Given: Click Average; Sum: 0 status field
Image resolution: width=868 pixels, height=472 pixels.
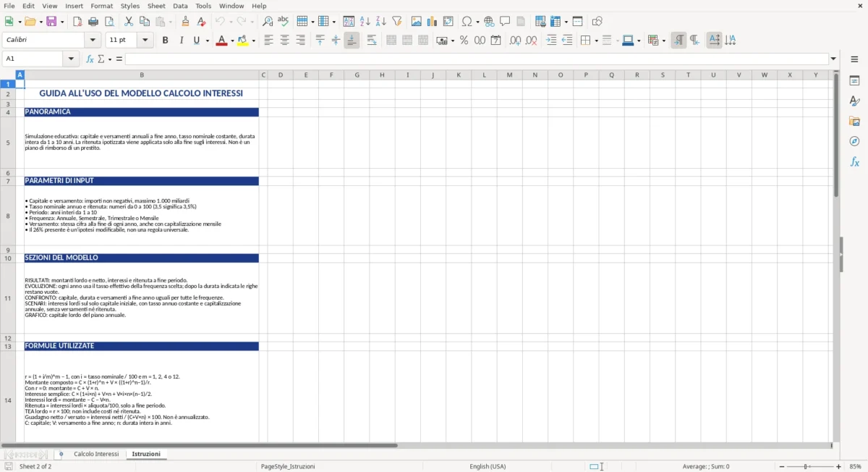Looking at the screenshot, I should pyautogui.click(x=706, y=466).
